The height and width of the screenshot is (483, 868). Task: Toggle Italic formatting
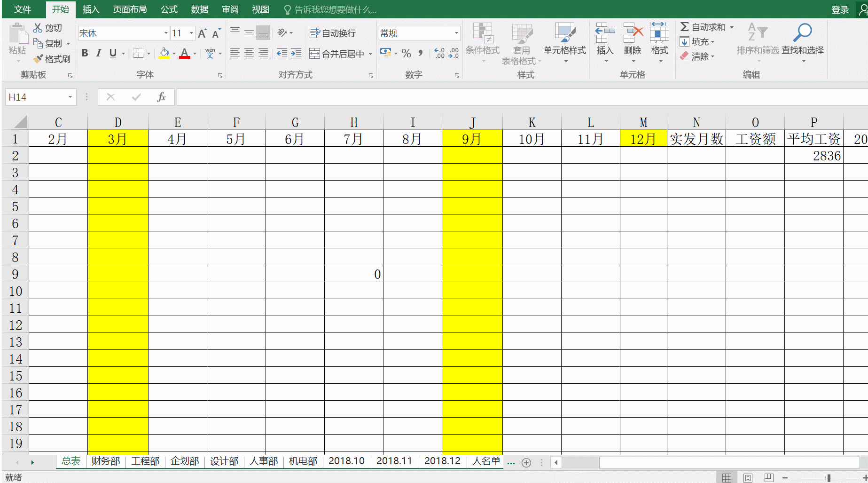99,53
